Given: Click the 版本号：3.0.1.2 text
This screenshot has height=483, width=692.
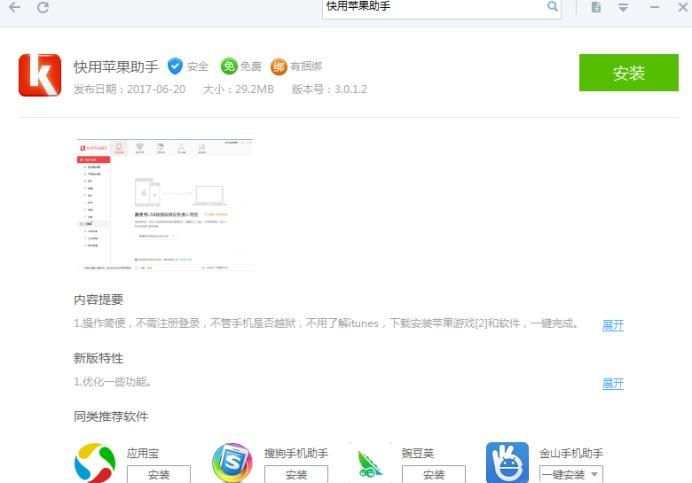Looking at the screenshot, I should [329, 89].
